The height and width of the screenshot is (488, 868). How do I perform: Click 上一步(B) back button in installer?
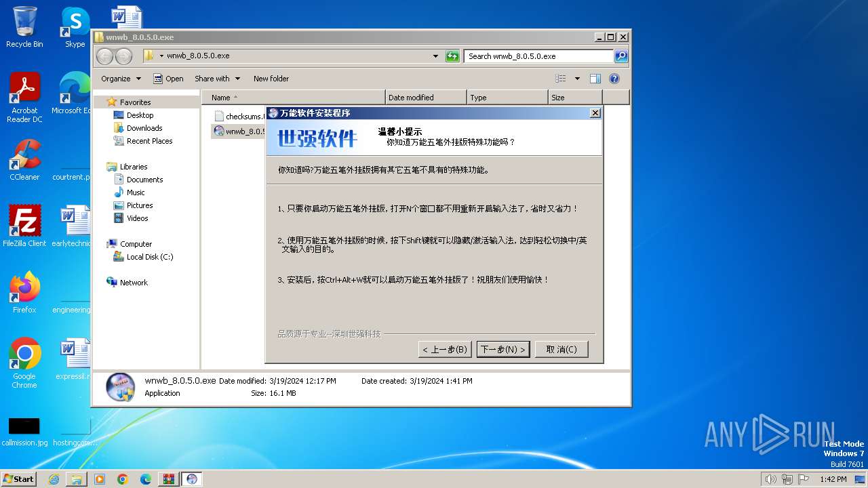pyautogui.click(x=445, y=349)
